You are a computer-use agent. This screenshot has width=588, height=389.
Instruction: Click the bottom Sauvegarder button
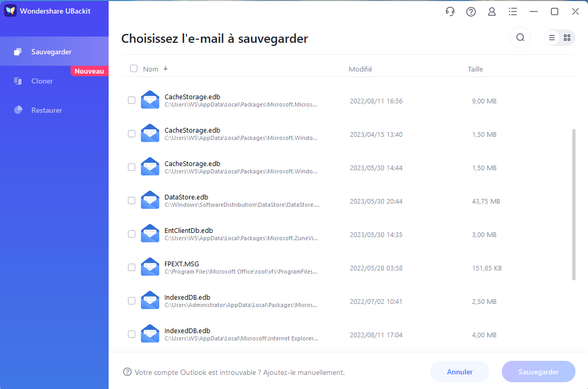pyautogui.click(x=538, y=372)
